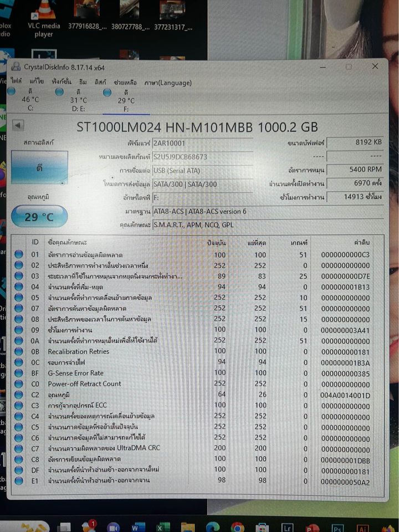Open Lightroom from the taskbar
Viewport: 399px width, 532px height.
coord(288,526)
